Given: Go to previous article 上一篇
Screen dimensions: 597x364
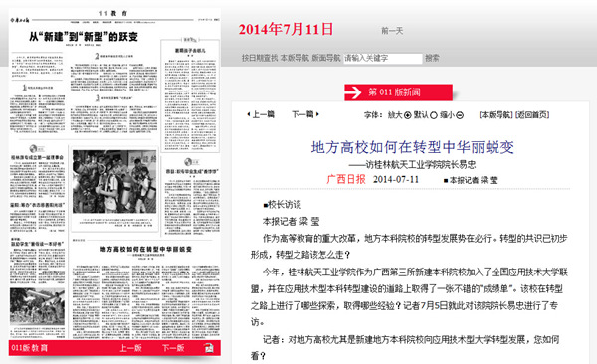Looking at the screenshot, I should tap(261, 114).
